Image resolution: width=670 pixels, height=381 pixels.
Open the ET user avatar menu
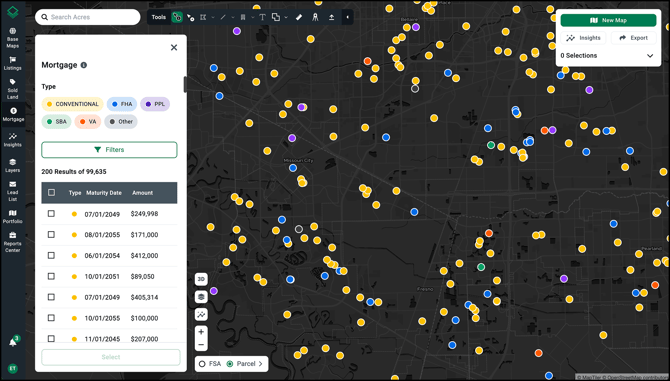click(x=13, y=368)
